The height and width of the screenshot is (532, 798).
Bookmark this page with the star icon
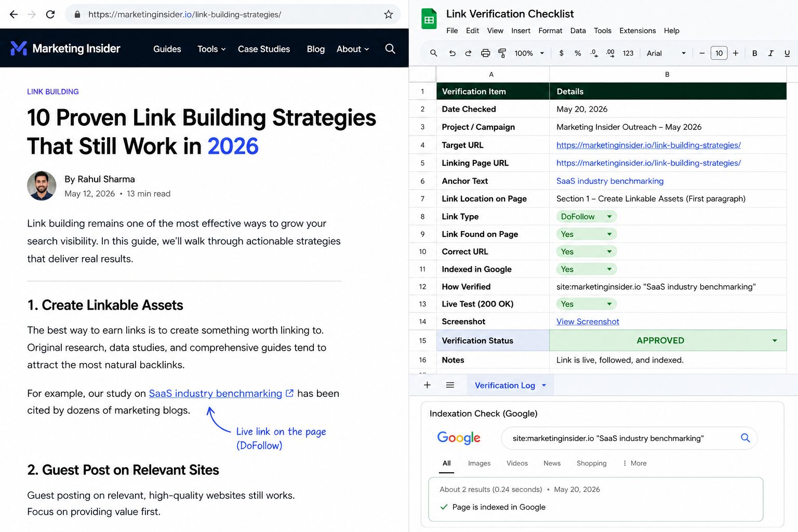[388, 15]
